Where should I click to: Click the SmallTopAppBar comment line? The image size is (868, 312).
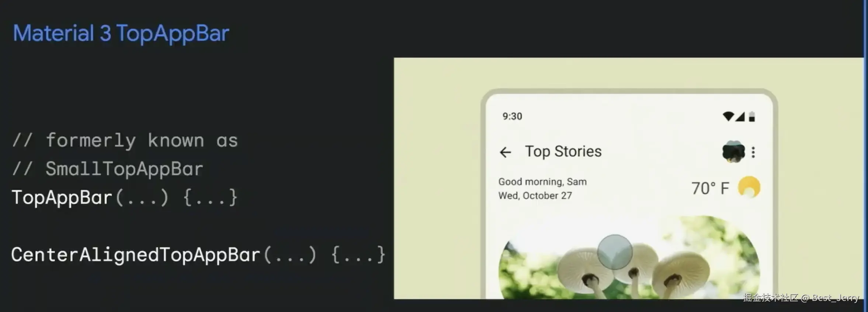107,169
